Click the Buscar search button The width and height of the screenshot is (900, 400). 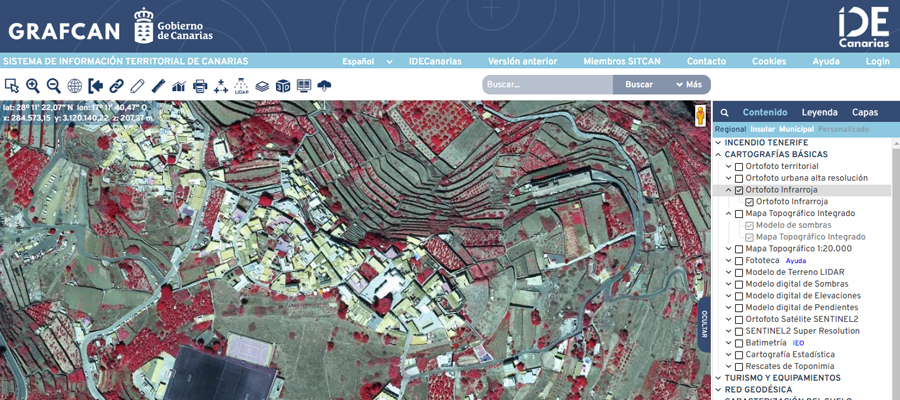pos(639,84)
